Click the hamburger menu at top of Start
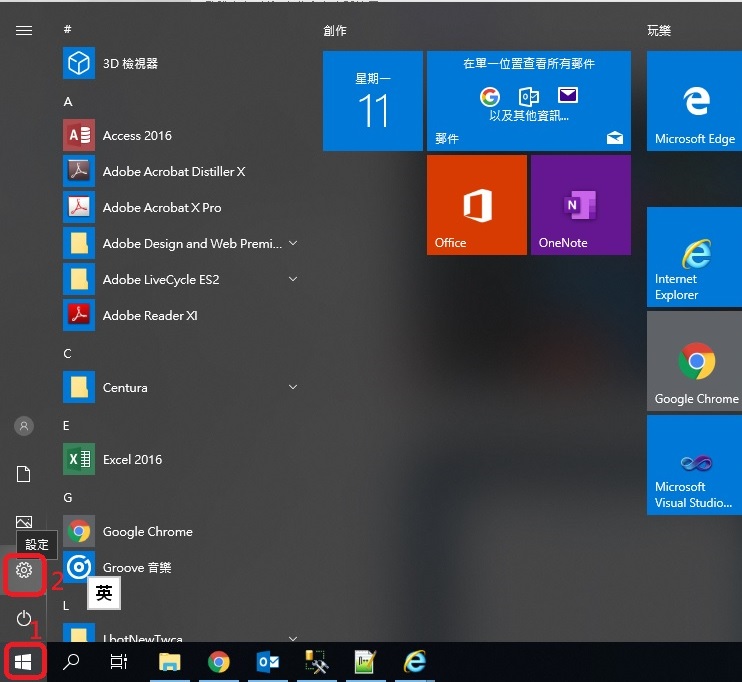This screenshot has width=742, height=682. (24, 31)
